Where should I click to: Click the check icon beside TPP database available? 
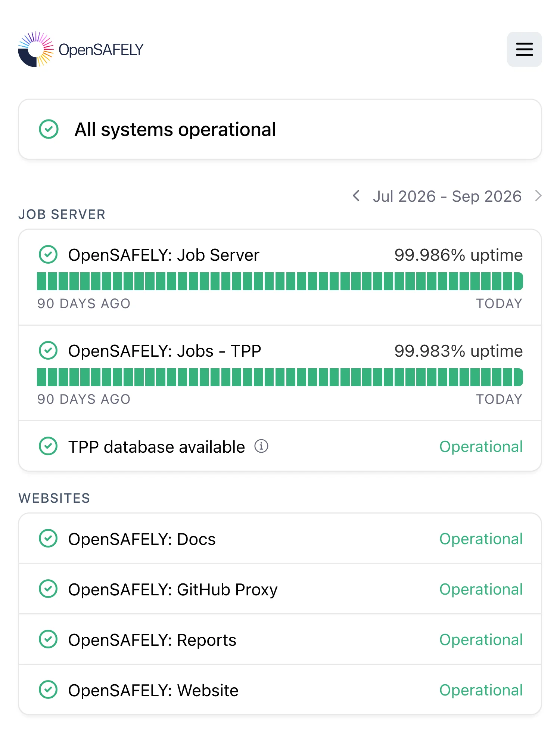coord(48,446)
